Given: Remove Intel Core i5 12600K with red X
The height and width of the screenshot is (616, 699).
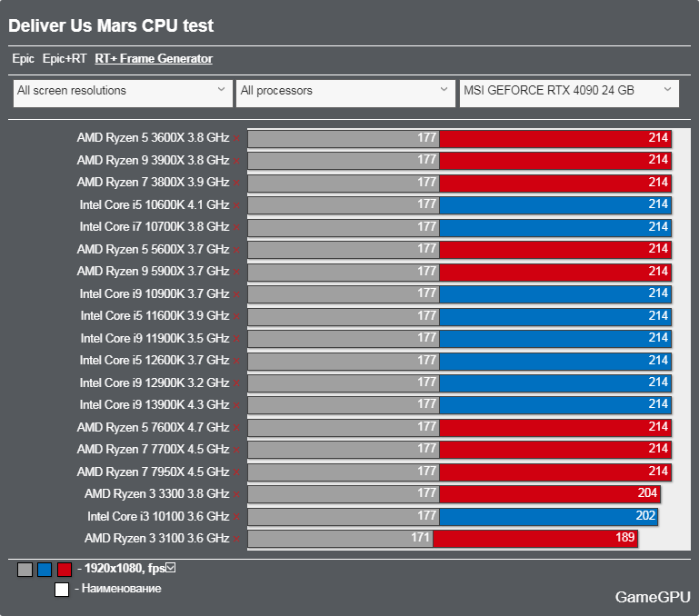Looking at the screenshot, I should [x=236, y=361].
